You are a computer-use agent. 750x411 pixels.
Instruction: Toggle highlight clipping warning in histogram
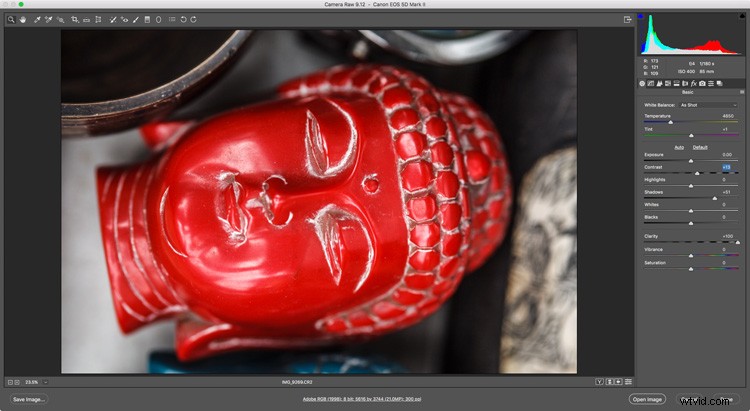[x=741, y=16]
